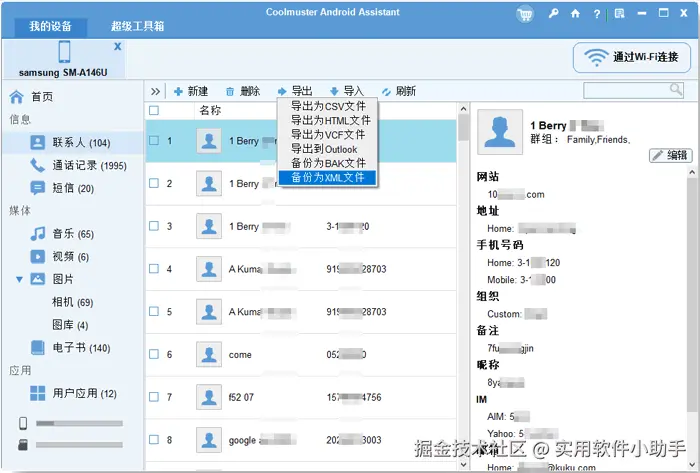Open the 导入 import dropdown

pos(347,91)
